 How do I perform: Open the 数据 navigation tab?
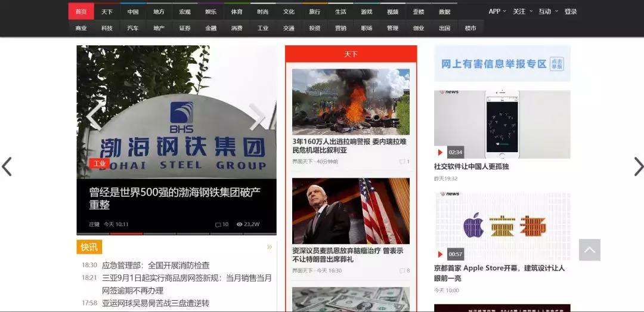(445, 11)
